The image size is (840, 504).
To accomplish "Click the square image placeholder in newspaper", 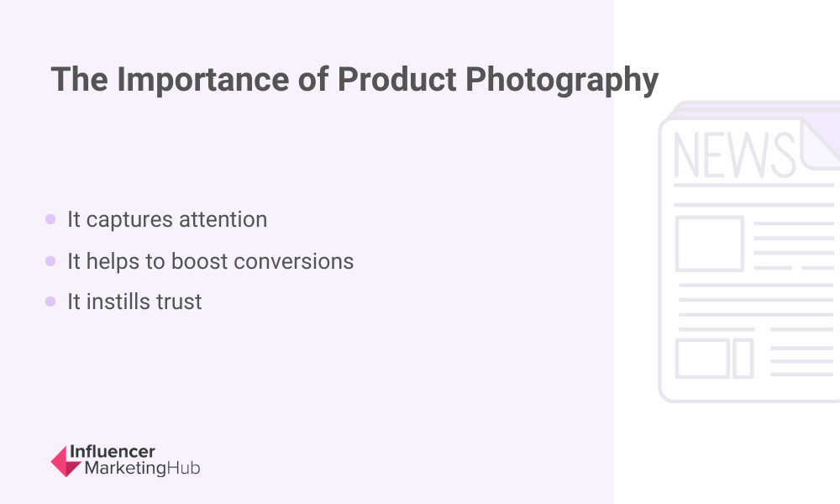I will [x=709, y=244].
